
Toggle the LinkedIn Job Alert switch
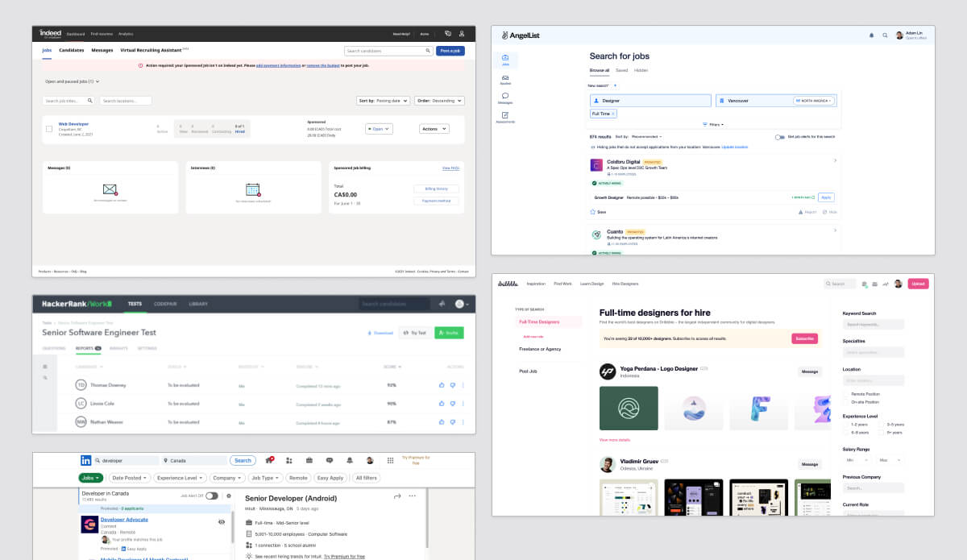212,496
